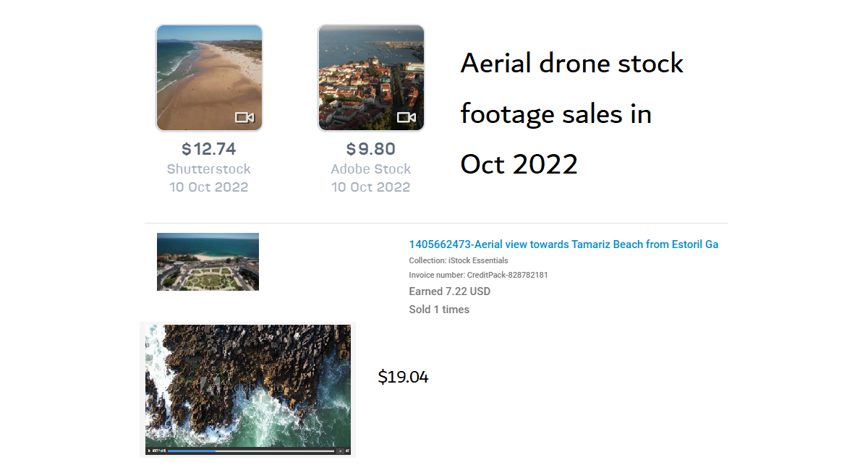Select the harbor town aerial thumbnail
Screen dimensions: 868x473
click(x=371, y=77)
